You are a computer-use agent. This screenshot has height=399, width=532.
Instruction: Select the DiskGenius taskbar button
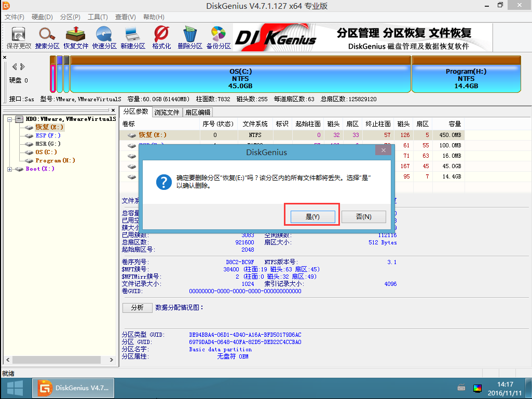(x=73, y=388)
